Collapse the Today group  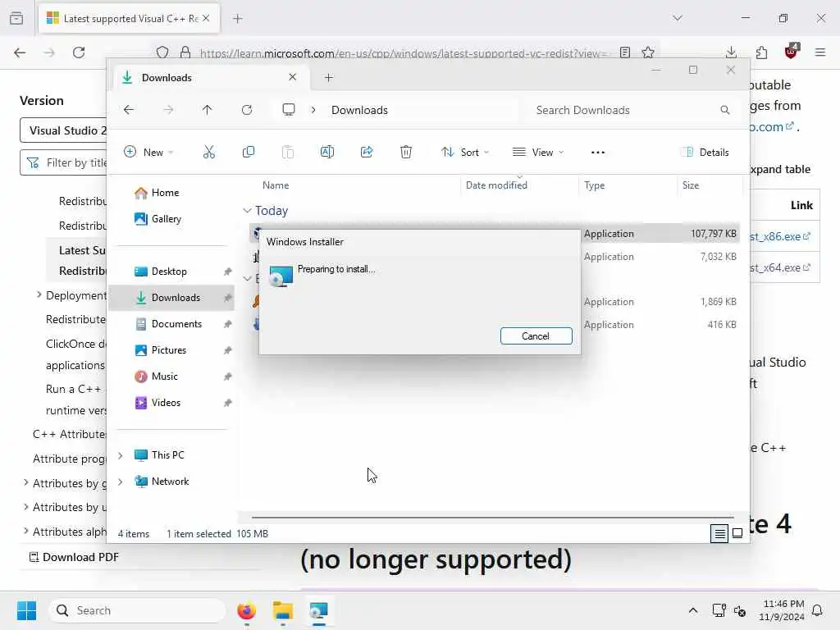(247, 211)
